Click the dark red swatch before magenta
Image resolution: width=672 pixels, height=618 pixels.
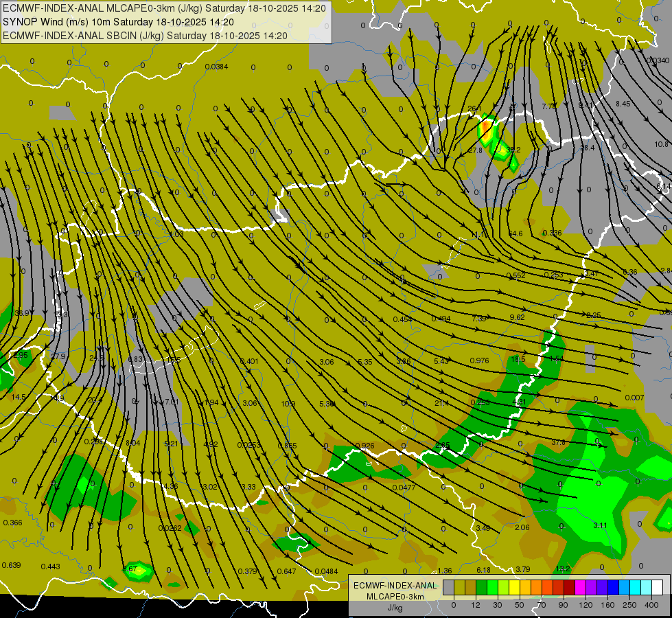tap(570, 587)
